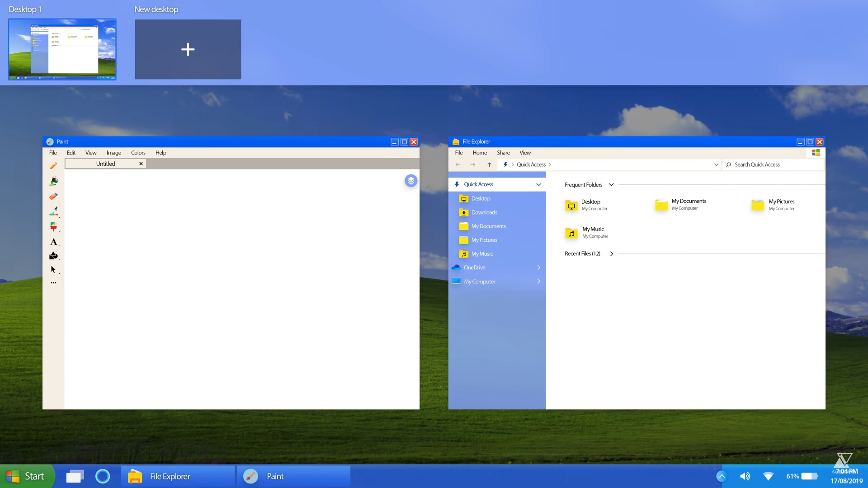Select the Airbrush tool in Paint
This screenshot has width=868, height=488.
point(53,211)
